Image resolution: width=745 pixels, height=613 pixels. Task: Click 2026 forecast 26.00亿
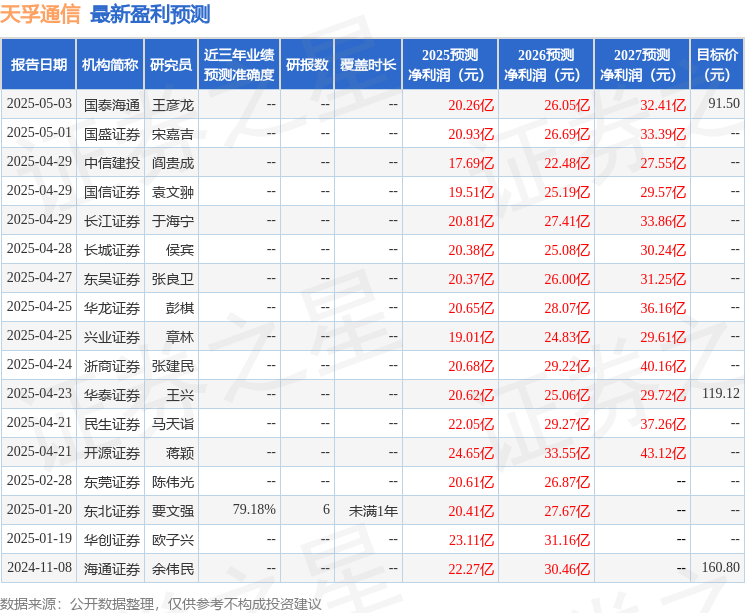coord(567,279)
